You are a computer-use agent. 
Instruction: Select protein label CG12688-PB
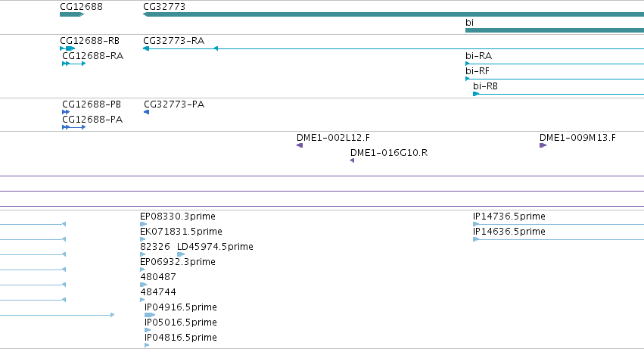coord(92,104)
